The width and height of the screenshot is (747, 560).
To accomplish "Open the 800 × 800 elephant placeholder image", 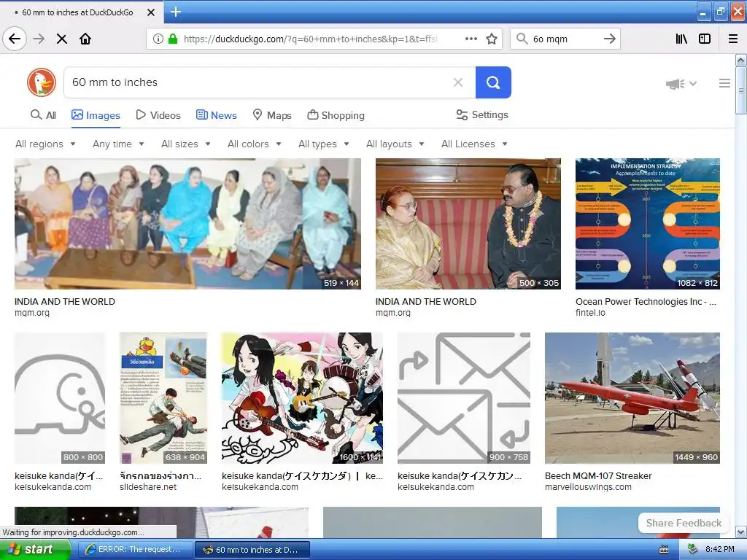I will pos(60,398).
